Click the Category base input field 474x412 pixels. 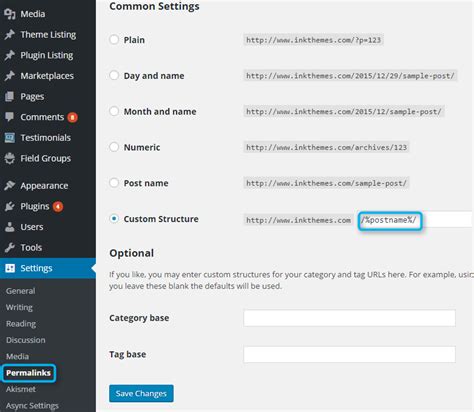coord(349,318)
